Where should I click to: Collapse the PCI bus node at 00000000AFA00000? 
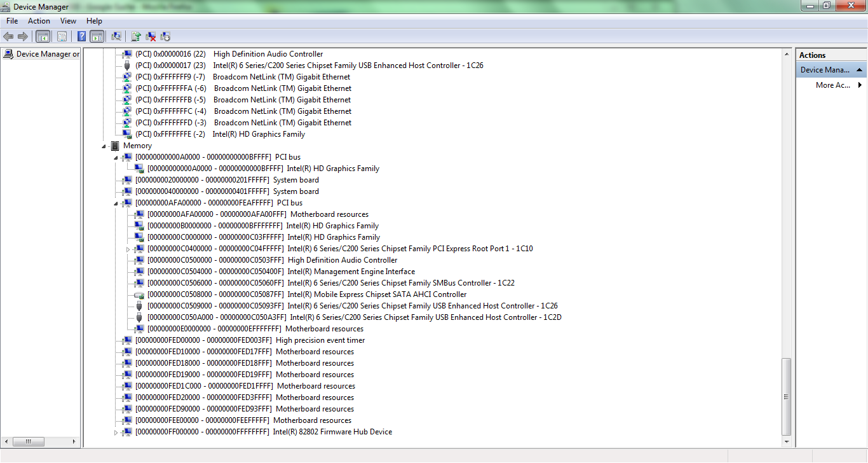pos(116,204)
